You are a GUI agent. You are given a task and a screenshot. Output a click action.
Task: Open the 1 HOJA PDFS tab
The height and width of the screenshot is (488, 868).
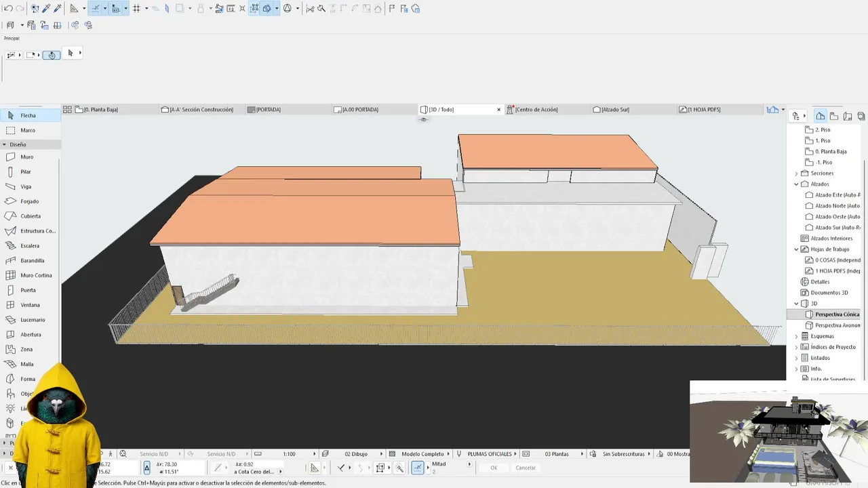(720, 109)
